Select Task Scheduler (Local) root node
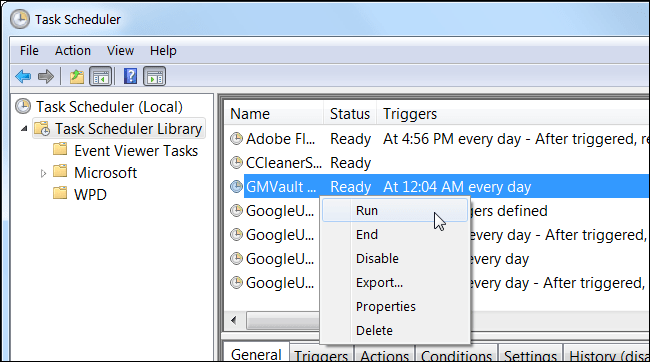Screen dimensions: 650x362 pyautogui.click(x=109, y=107)
